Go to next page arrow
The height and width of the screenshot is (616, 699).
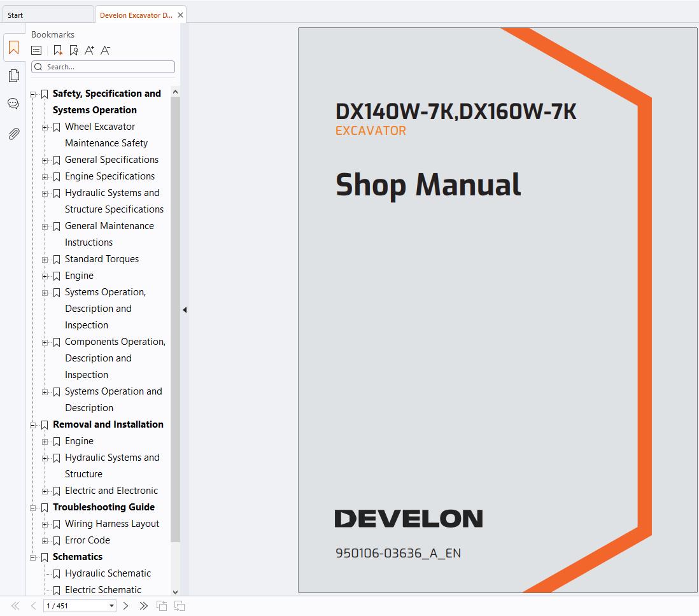tap(125, 606)
